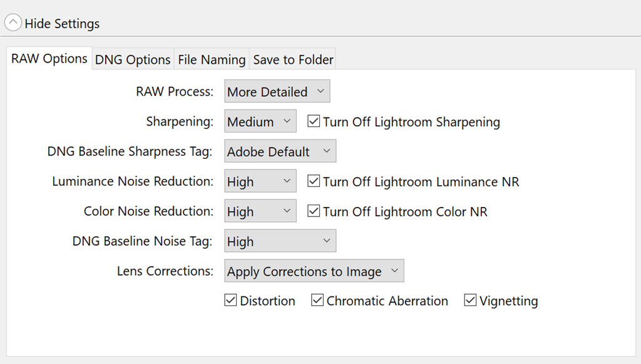The image size is (641, 364).
Task: Open the Color Noise Reduction dropdown
Action: (x=260, y=211)
